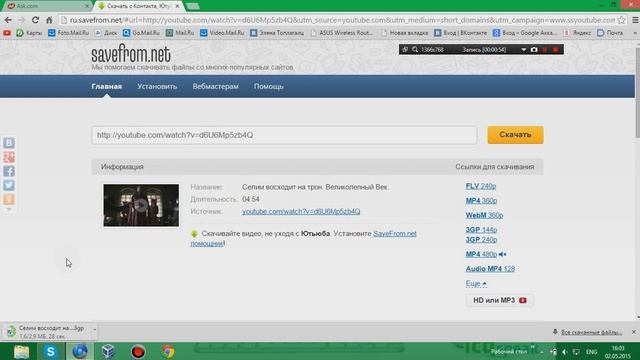Bookmark this page with star icon
640x360 pixels.
pos(621,20)
